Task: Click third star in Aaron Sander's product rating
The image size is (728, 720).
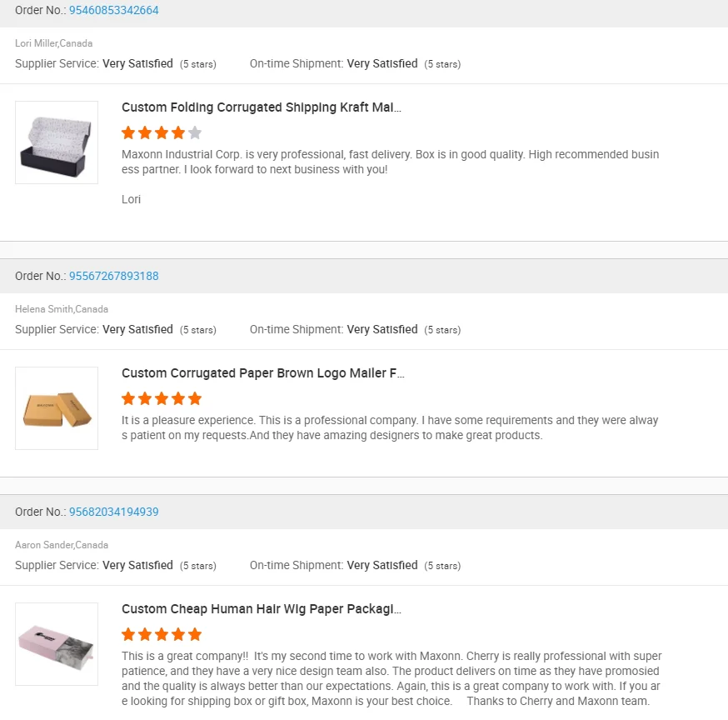Action: tap(162, 634)
